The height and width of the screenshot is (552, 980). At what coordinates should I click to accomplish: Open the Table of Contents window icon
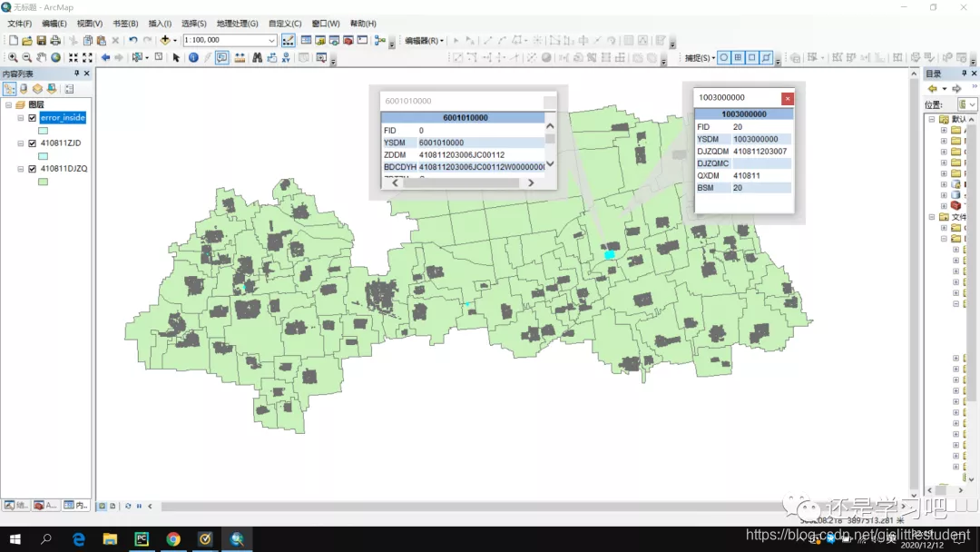[x=307, y=40]
